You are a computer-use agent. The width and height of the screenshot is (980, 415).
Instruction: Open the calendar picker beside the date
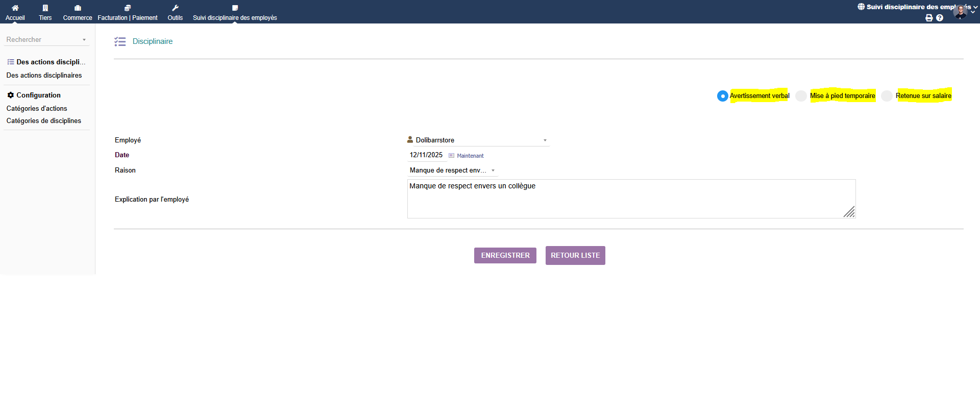pyautogui.click(x=451, y=156)
